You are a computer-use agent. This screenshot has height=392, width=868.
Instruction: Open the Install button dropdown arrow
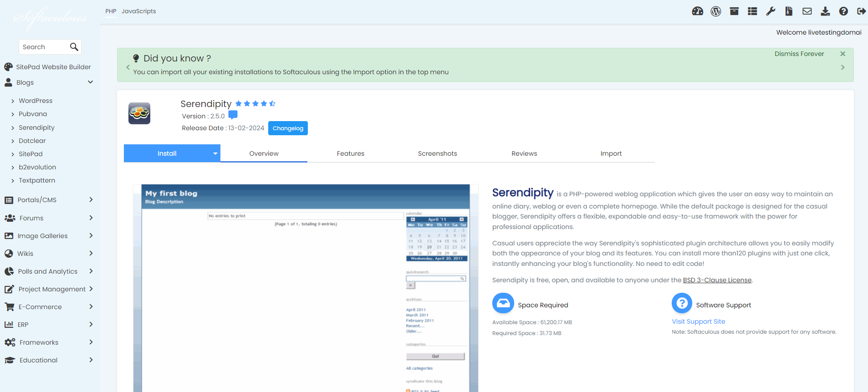click(x=215, y=153)
